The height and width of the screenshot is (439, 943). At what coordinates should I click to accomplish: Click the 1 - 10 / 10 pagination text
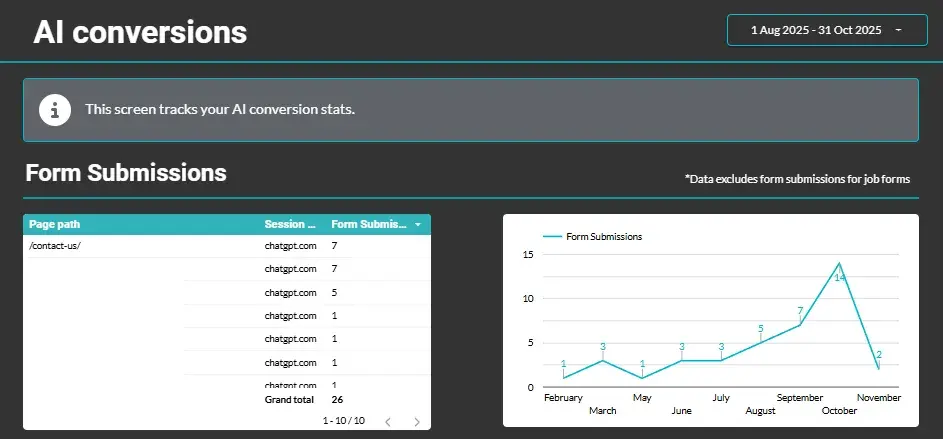[x=344, y=421]
